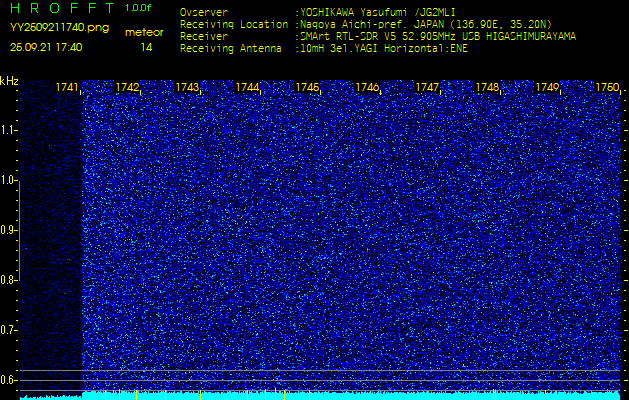The width and height of the screenshot is (629, 400).
Task: Click the 1750 time marker
Action: tap(607, 87)
